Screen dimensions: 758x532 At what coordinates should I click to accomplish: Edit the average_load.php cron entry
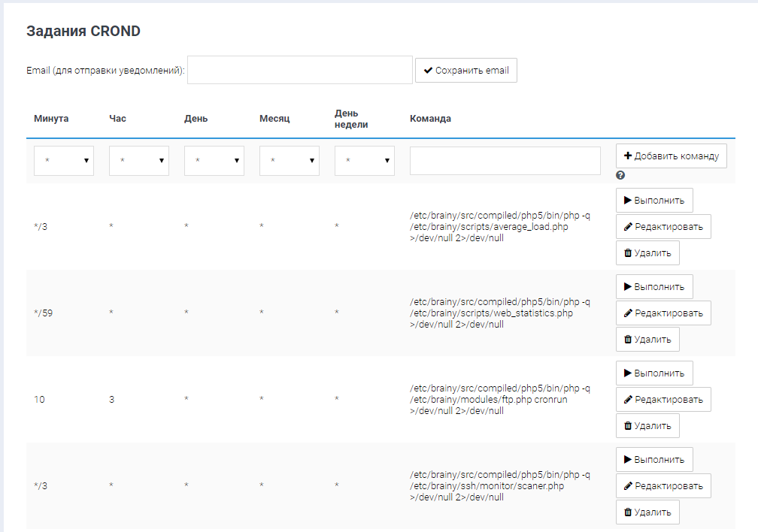(x=663, y=227)
